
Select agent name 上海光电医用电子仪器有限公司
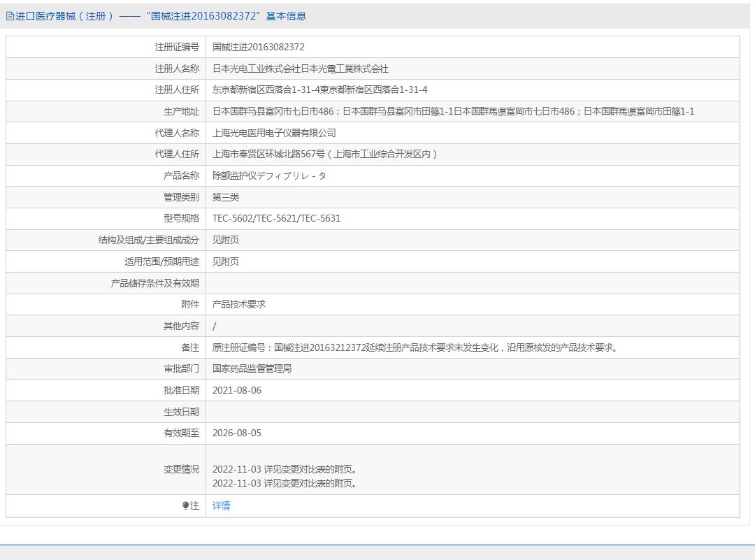pyautogui.click(x=274, y=133)
